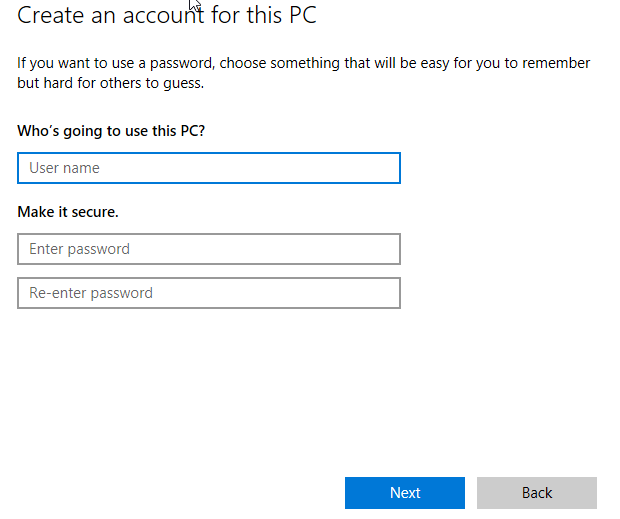This screenshot has height=519, width=620.
Task: Click the 'Enter password' placeholder text
Action: (79, 249)
